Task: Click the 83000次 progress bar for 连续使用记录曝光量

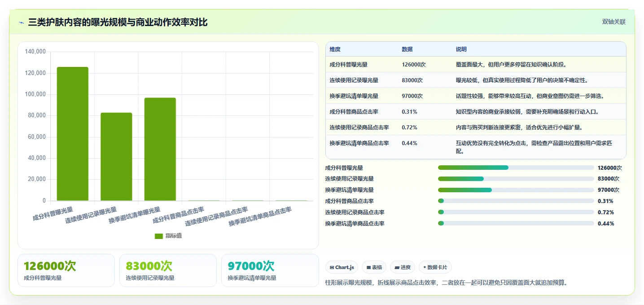Action: [x=516, y=179]
